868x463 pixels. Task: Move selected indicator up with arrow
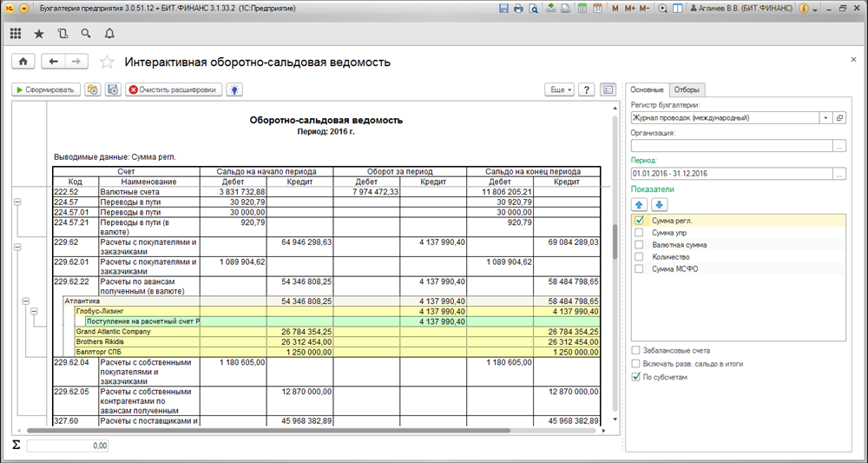[638, 204]
